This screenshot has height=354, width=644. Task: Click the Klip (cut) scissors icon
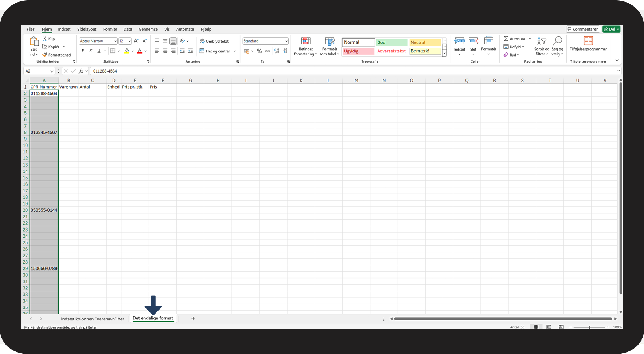(x=45, y=39)
